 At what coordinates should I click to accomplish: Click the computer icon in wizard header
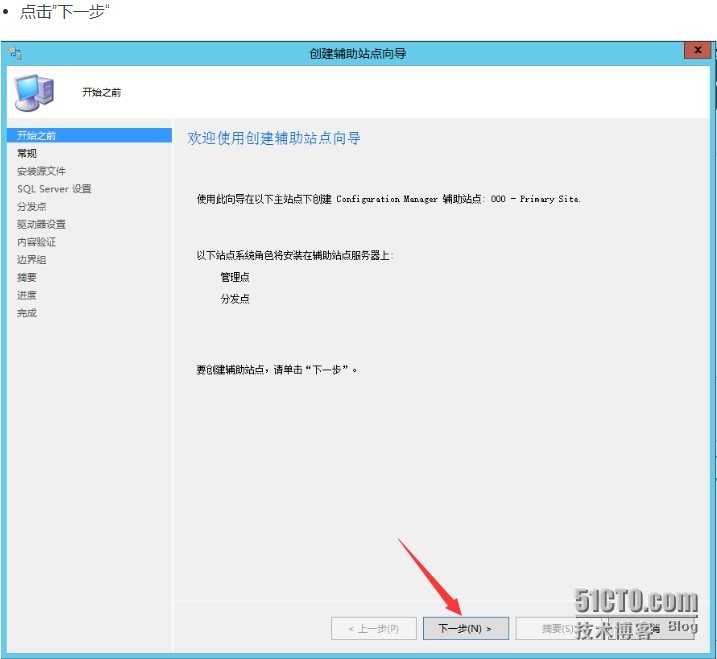click(x=34, y=93)
